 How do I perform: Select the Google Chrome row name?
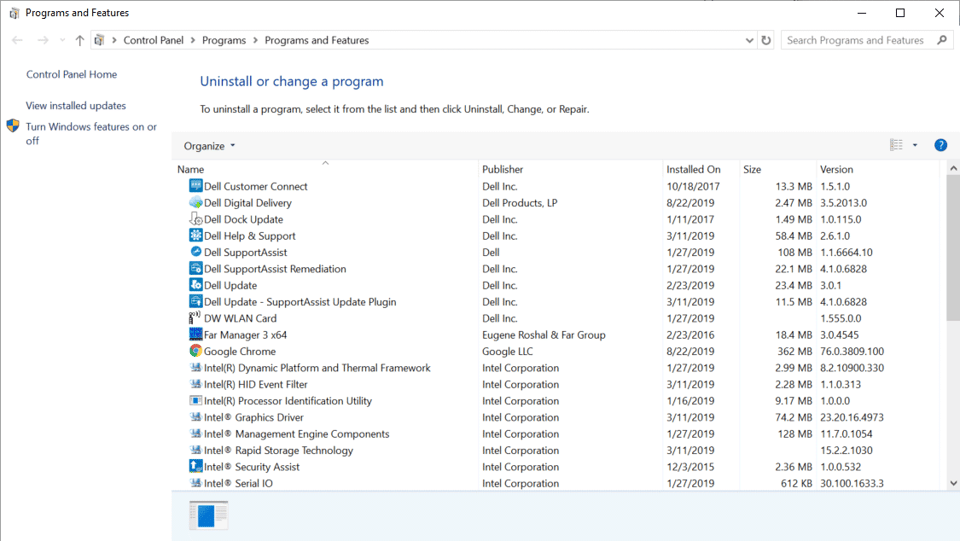pyautogui.click(x=239, y=351)
